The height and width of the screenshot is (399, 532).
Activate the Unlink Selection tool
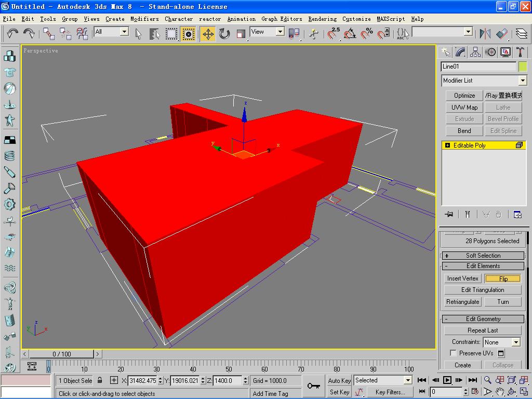(65, 34)
